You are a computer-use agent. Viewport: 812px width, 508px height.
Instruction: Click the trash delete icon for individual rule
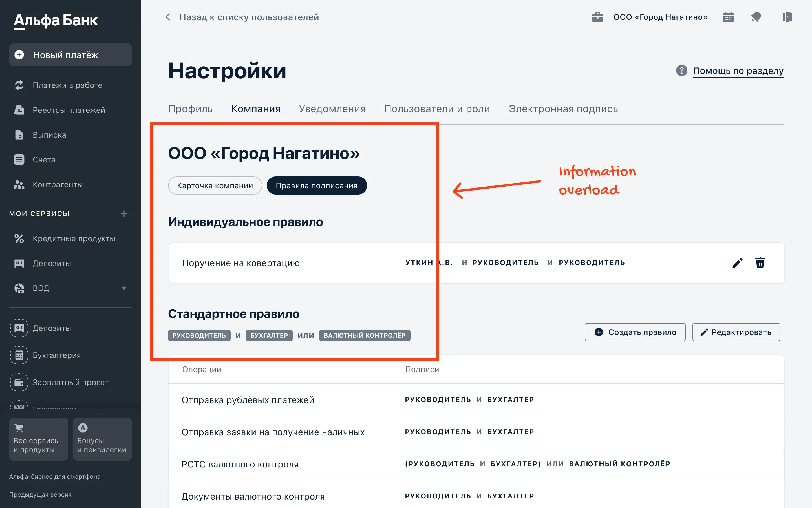click(760, 263)
